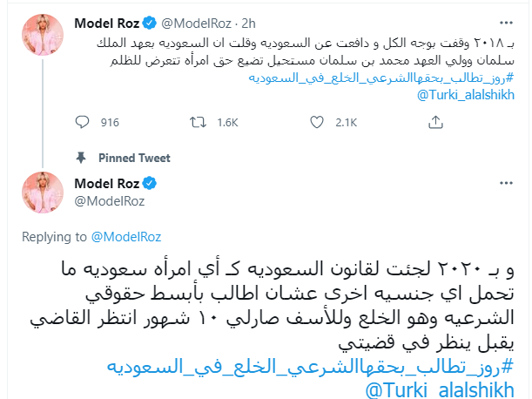Click the retweet icon showing 1.6K

(x=198, y=122)
